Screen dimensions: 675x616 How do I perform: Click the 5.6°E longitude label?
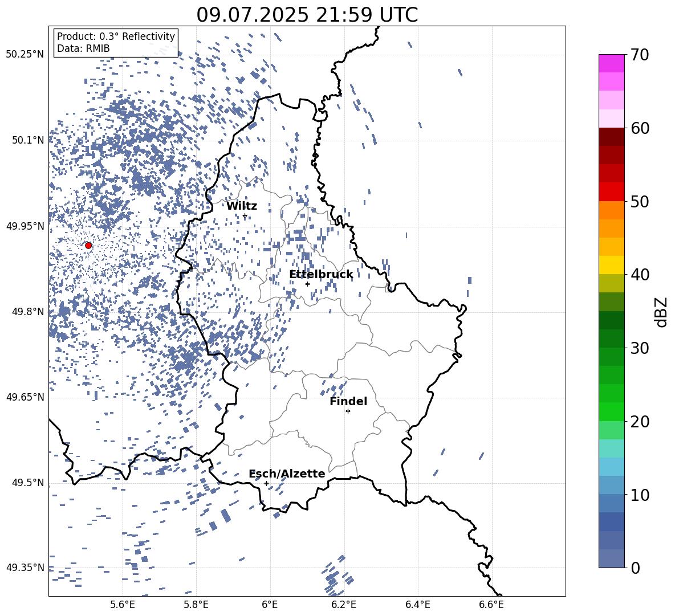click(123, 605)
